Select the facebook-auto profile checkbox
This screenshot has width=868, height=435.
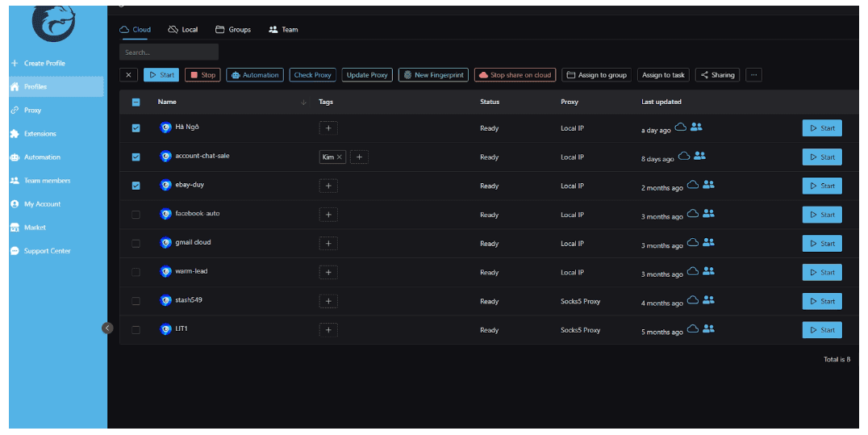tap(136, 215)
